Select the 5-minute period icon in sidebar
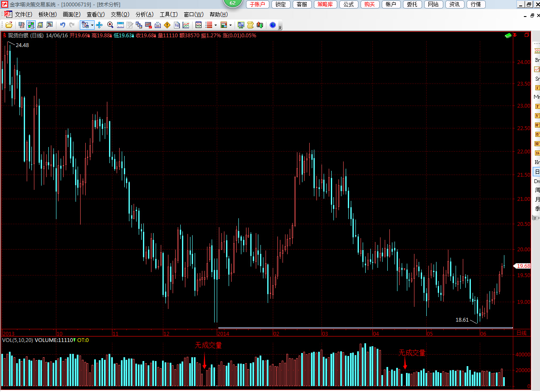This screenshot has height=392, width=540. pos(537,116)
